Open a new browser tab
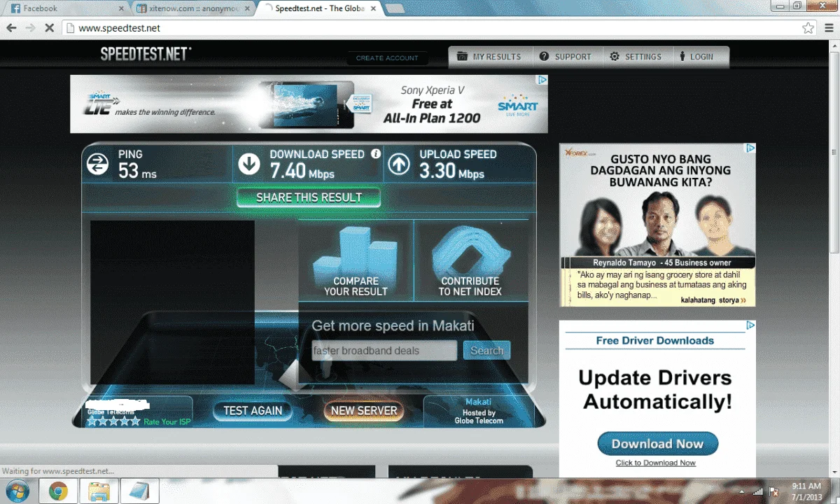 (395, 8)
